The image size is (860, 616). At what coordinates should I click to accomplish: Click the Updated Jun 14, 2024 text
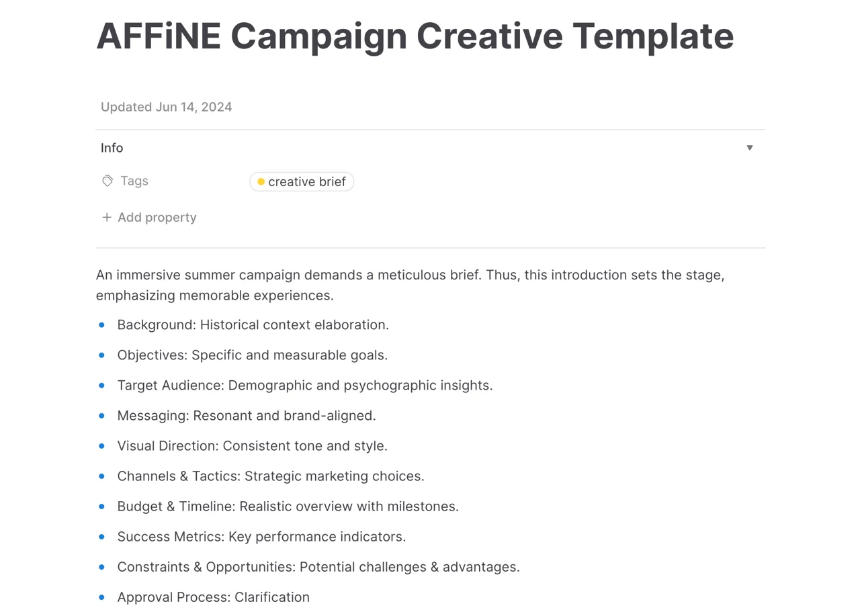[x=167, y=107]
